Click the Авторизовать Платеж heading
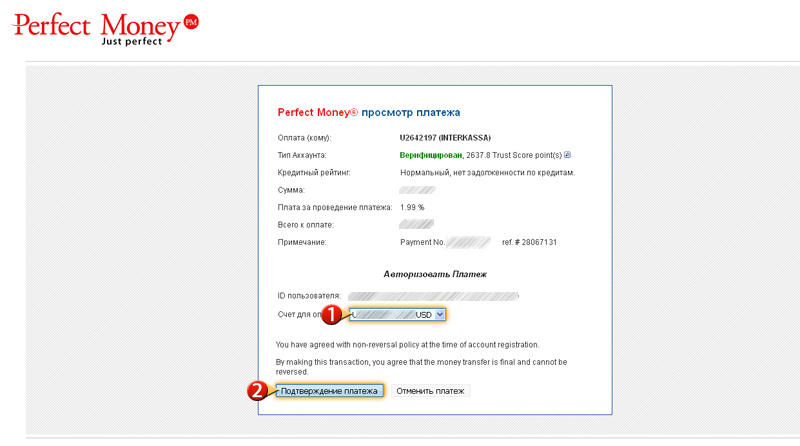The height and width of the screenshot is (446, 800). click(x=435, y=275)
